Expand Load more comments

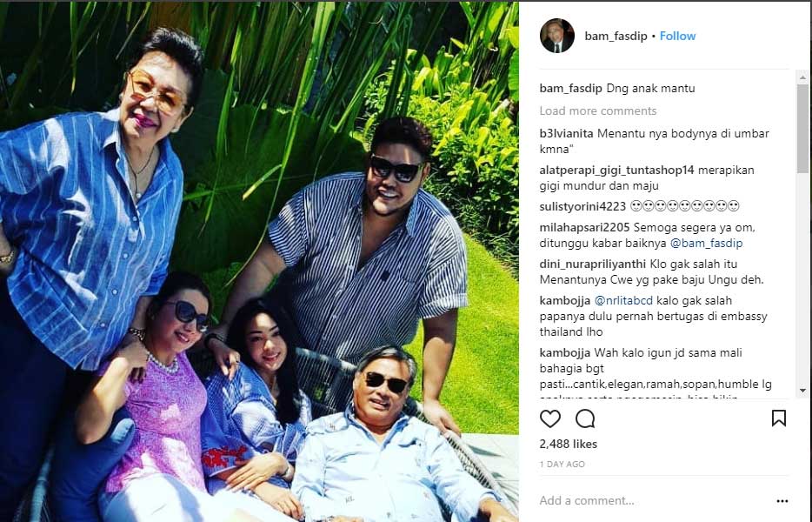(x=597, y=111)
